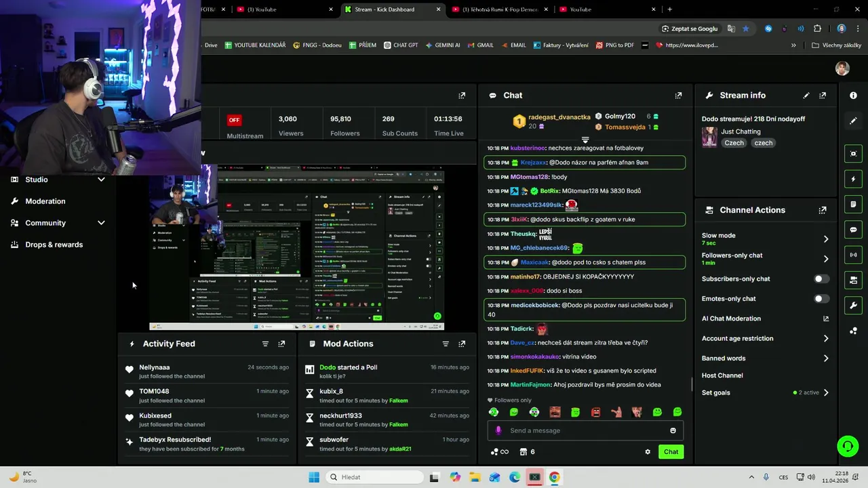Viewport: 868px width, 488px height.
Task: Edit Stream info with the pencil icon
Action: [806, 96]
